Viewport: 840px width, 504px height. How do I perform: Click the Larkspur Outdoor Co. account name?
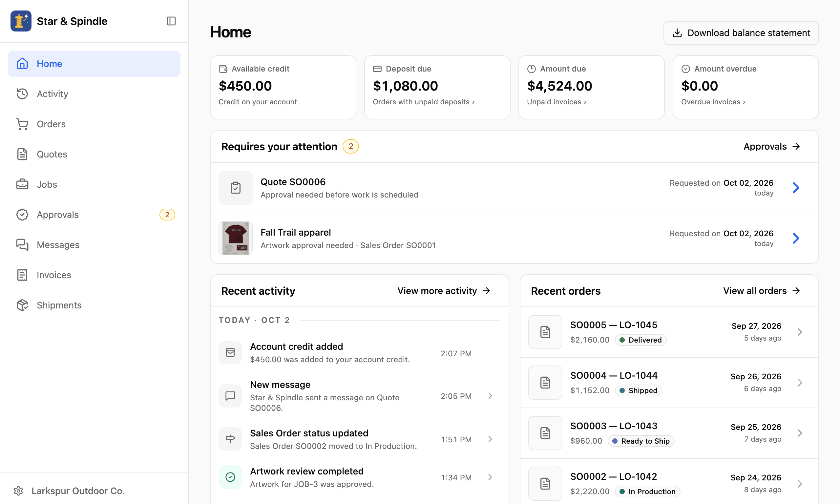click(x=78, y=491)
